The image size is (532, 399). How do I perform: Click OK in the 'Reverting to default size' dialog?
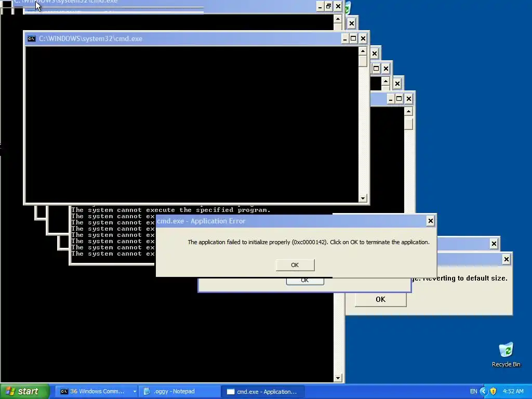[x=380, y=299]
